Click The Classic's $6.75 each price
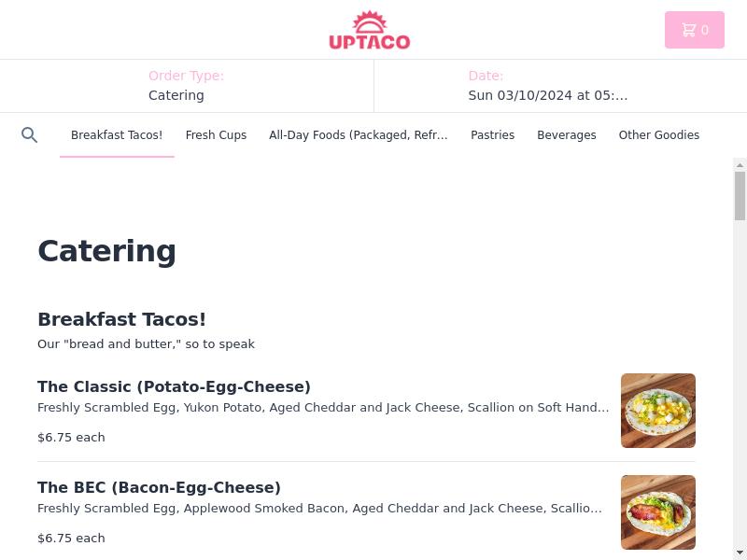Image resolution: width=747 pixels, height=560 pixels. [x=71, y=437]
